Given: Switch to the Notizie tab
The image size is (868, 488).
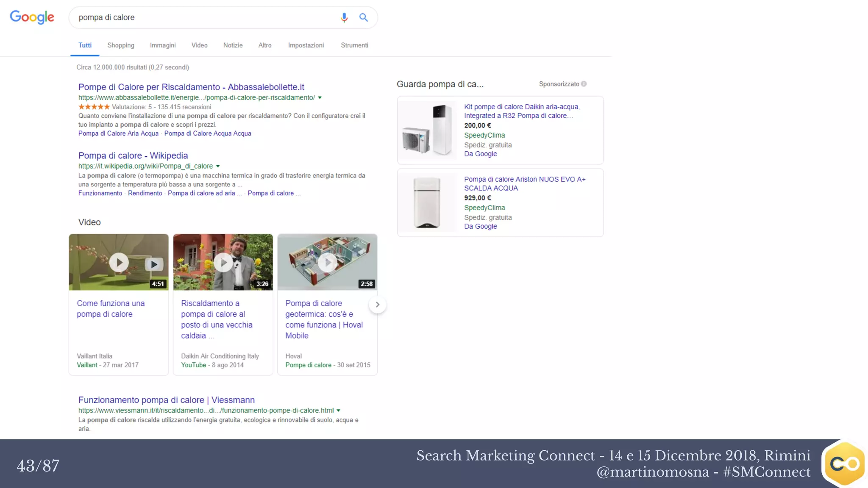Looking at the screenshot, I should coord(233,45).
